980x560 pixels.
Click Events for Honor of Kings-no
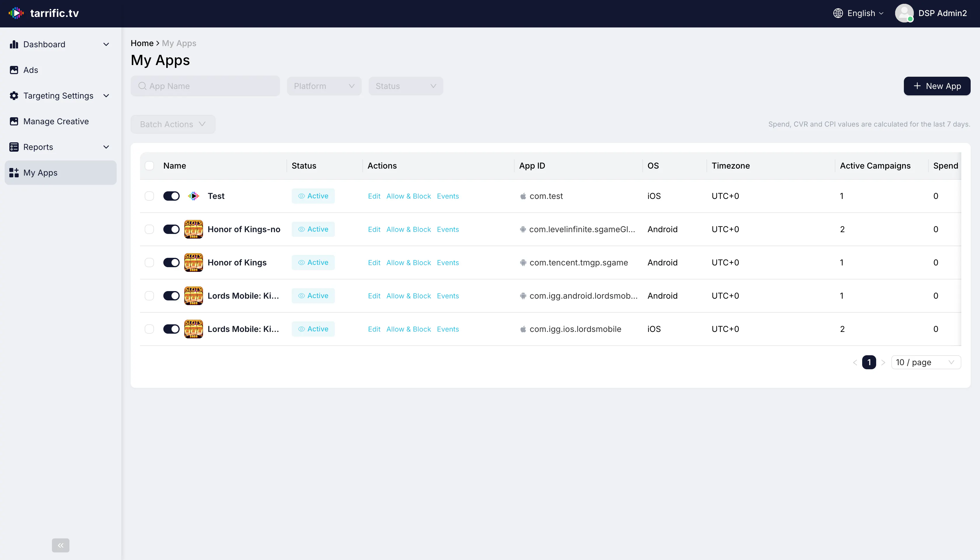tap(448, 229)
